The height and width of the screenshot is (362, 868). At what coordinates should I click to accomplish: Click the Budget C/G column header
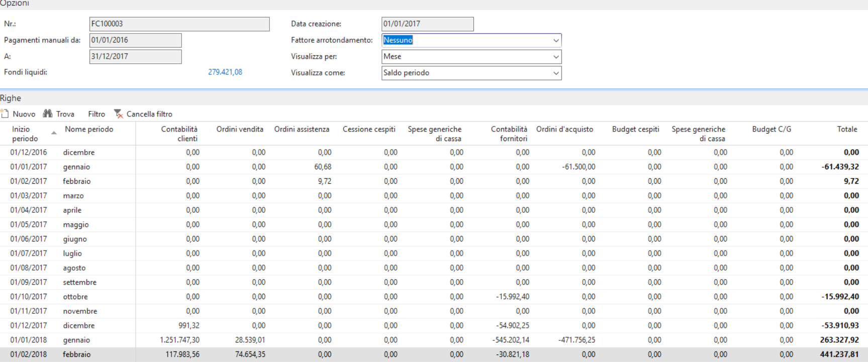tap(771, 129)
